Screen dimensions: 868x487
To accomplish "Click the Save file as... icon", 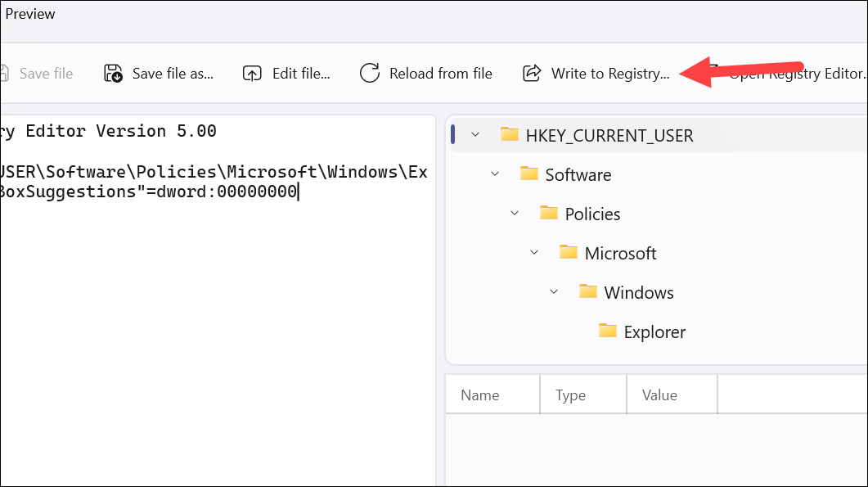I will [x=113, y=73].
